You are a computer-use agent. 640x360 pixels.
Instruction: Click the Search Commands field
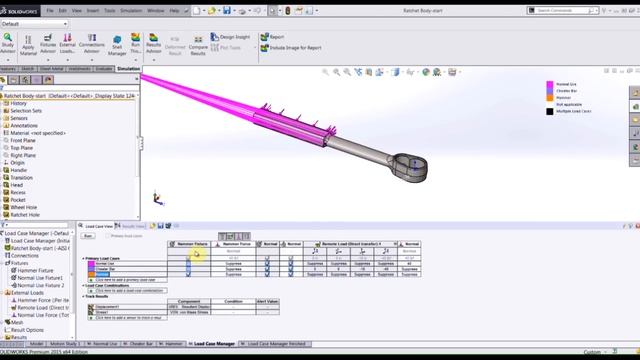(562, 11)
